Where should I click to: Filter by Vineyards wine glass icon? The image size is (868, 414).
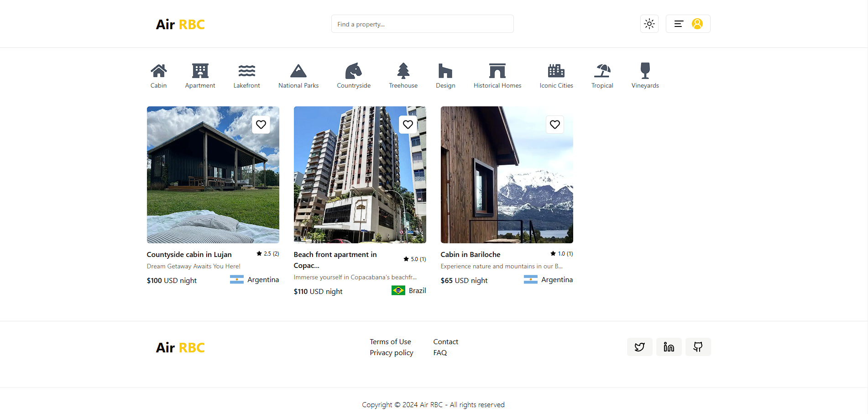pos(645,71)
